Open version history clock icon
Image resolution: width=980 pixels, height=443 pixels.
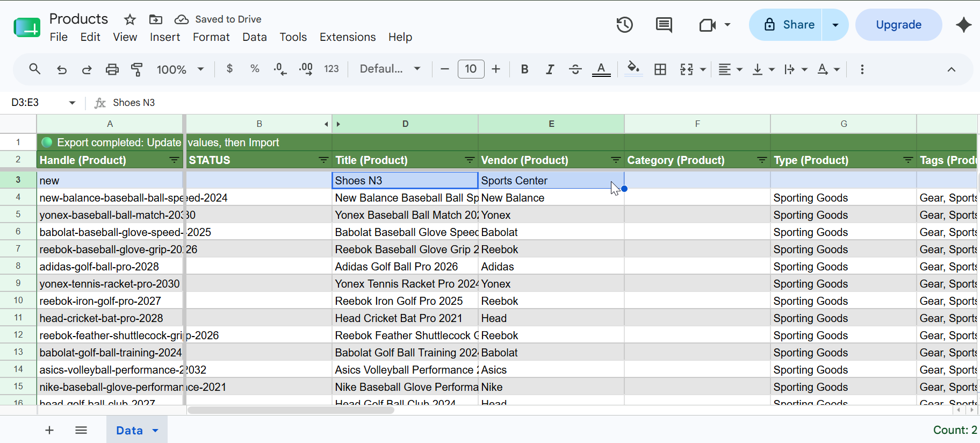(624, 25)
